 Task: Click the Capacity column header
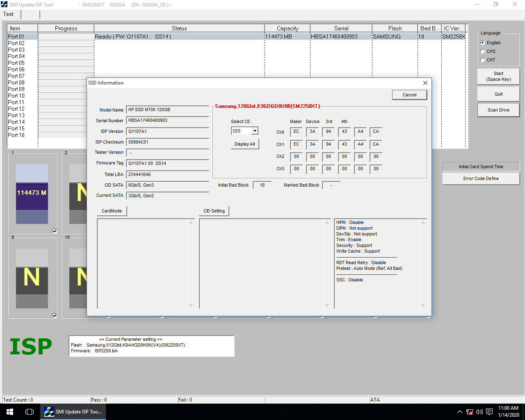click(288, 28)
